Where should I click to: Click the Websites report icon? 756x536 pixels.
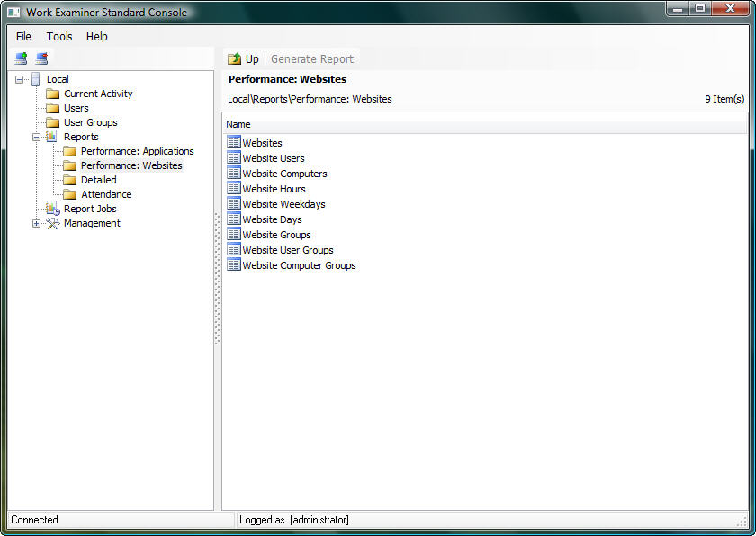[234, 142]
